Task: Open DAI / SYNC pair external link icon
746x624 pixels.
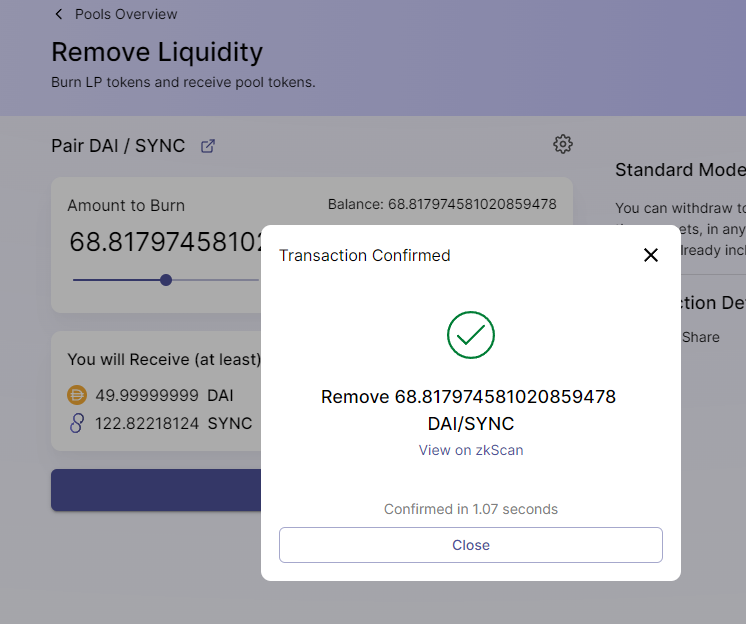Action: tap(208, 146)
